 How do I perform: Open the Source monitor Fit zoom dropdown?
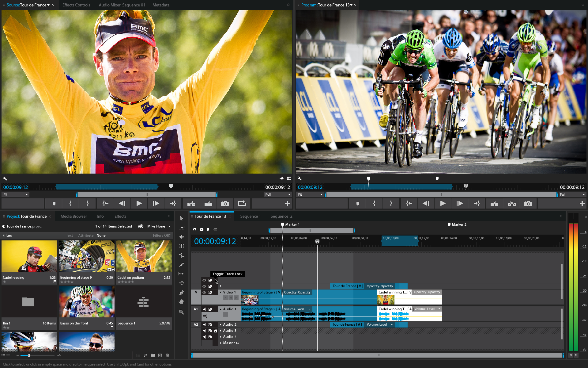coord(15,194)
